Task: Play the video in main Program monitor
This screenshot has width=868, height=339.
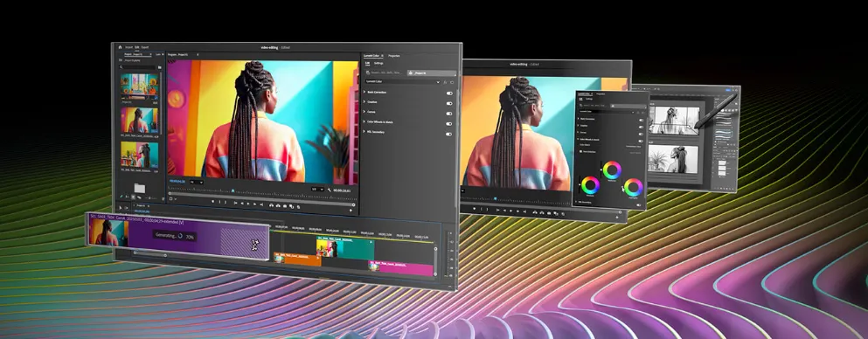Action: [x=248, y=204]
